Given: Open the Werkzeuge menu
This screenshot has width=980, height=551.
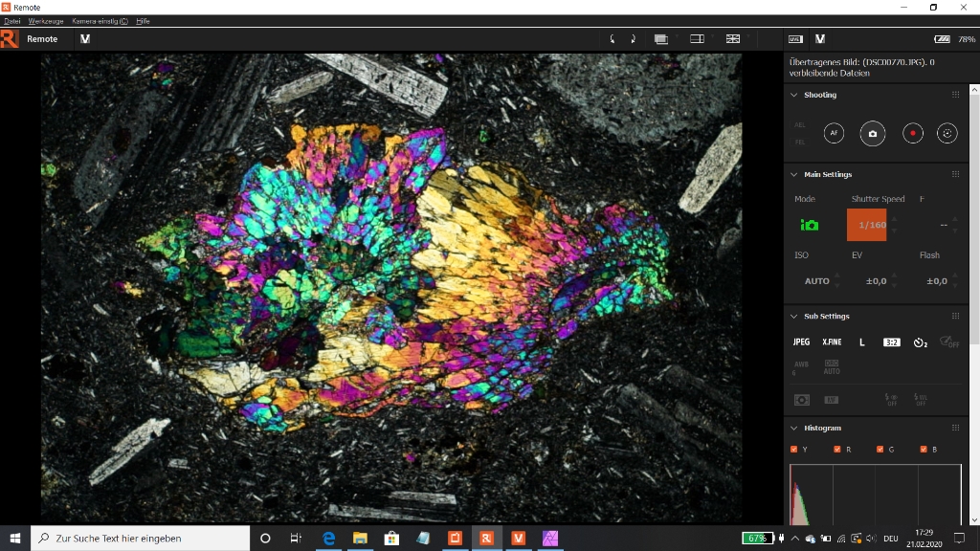Looking at the screenshot, I should [46, 21].
